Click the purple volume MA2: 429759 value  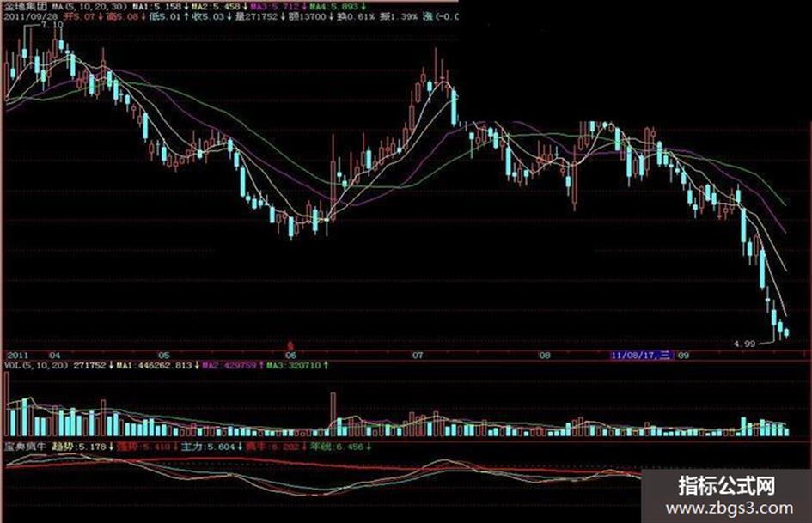pyautogui.click(x=231, y=365)
